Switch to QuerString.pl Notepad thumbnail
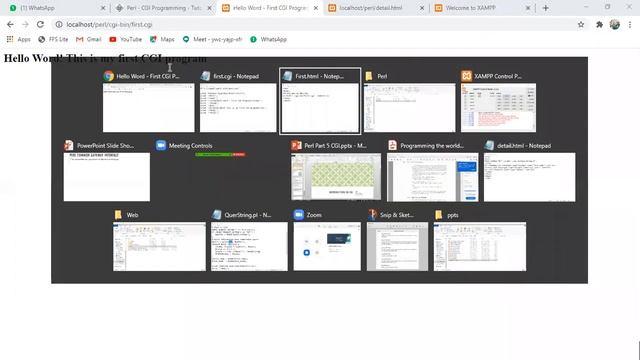Screen dimensions: 640x360 click(249, 247)
